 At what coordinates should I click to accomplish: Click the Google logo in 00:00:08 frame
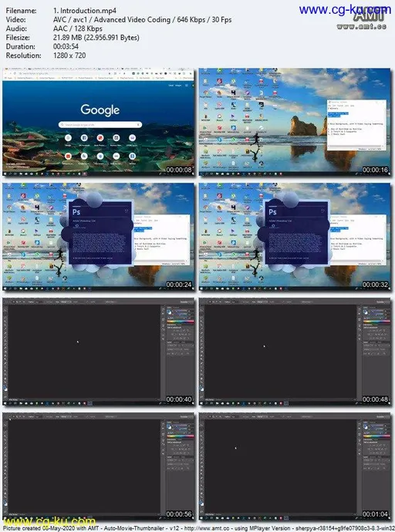(100, 109)
